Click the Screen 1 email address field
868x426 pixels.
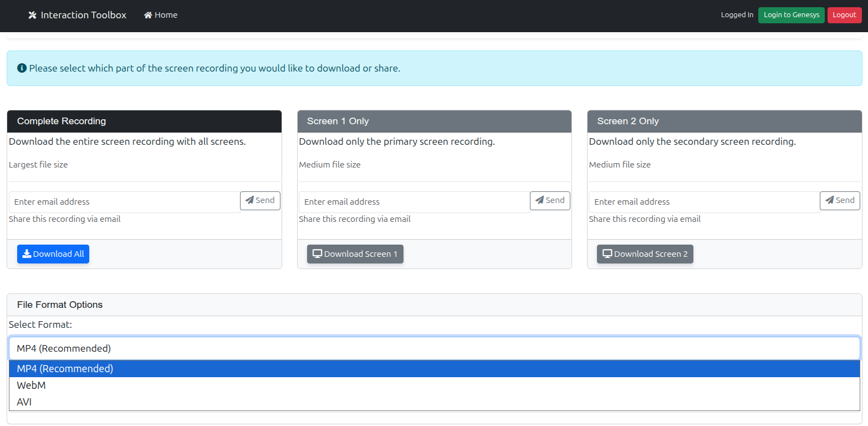[x=414, y=202]
